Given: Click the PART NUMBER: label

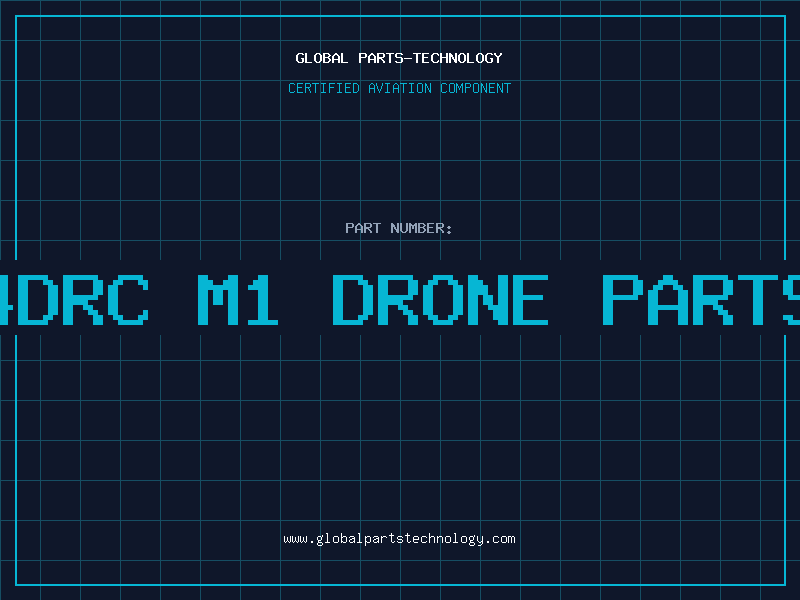Looking at the screenshot, I should click(x=399, y=228).
